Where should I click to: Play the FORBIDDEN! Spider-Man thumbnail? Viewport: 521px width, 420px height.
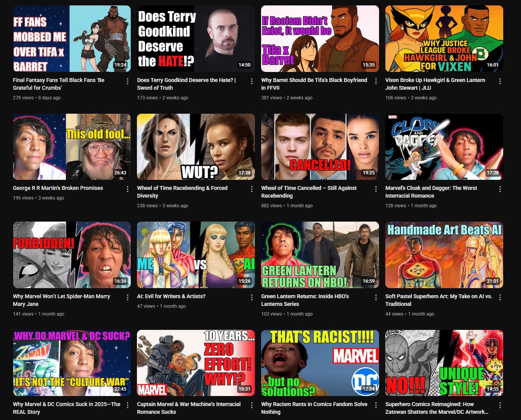pyautogui.click(x=72, y=255)
